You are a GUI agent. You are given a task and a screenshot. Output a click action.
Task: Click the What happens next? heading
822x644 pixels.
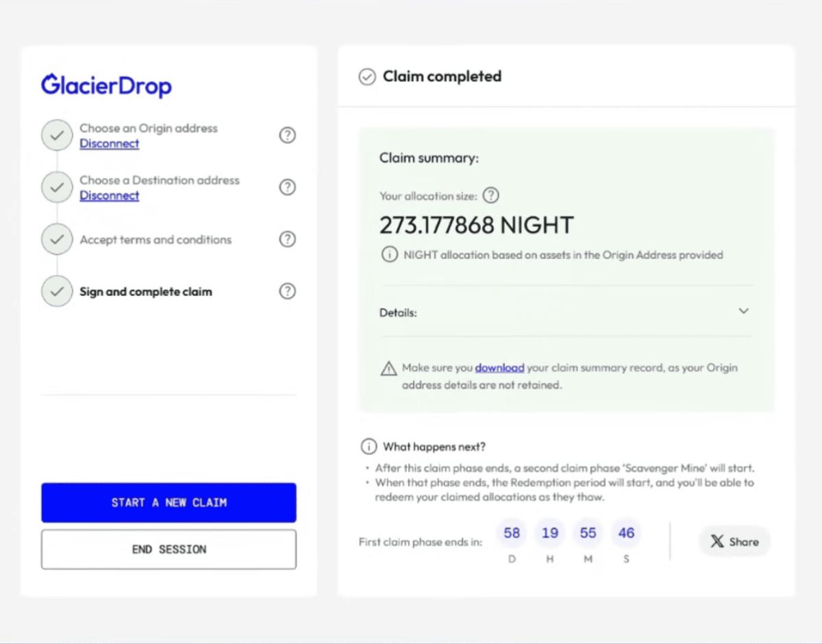tap(434, 447)
